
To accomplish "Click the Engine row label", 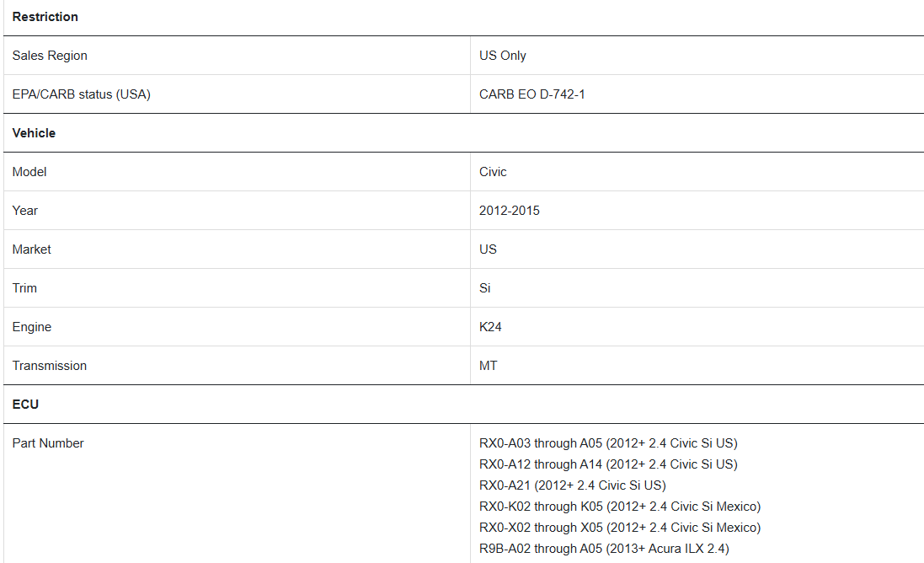I will (x=32, y=327).
